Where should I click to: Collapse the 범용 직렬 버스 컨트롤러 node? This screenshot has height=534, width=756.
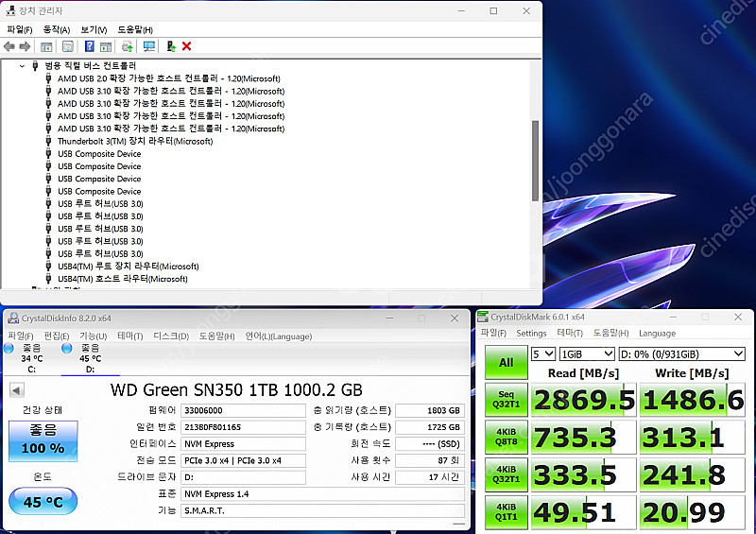click(x=22, y=66)
